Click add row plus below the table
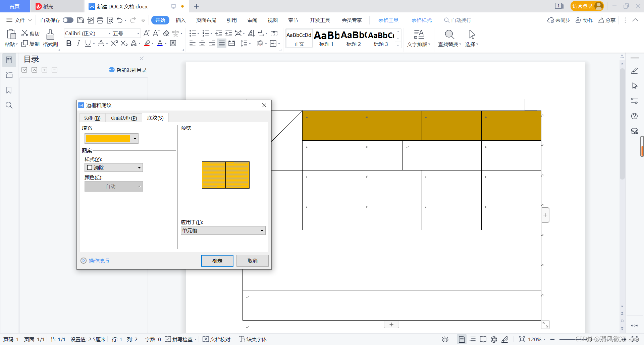644x345 pixels. point(391,324)
